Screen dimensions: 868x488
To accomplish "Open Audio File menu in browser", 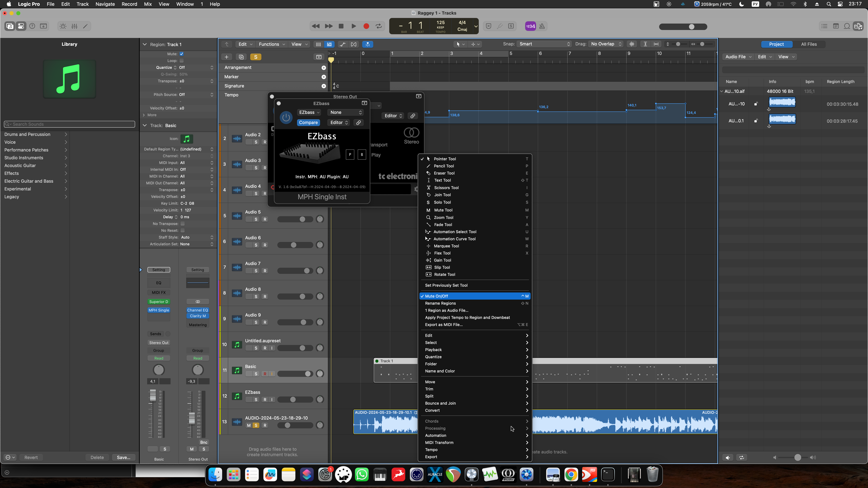I will click(738, 57).
